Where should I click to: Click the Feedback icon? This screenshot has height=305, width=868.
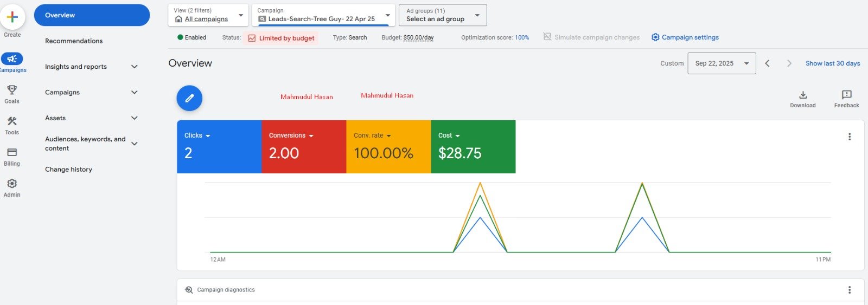[847, 95]
